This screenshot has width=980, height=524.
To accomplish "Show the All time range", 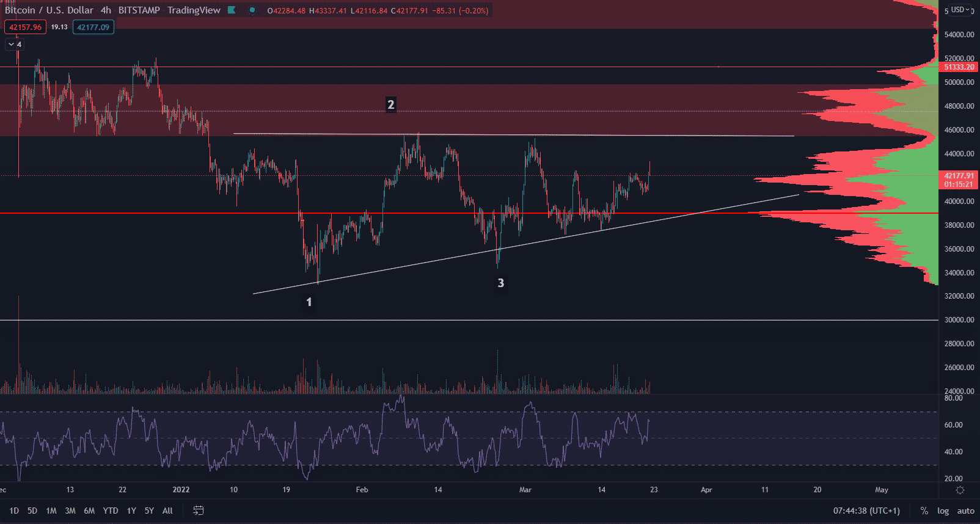I will coord(167,511).
